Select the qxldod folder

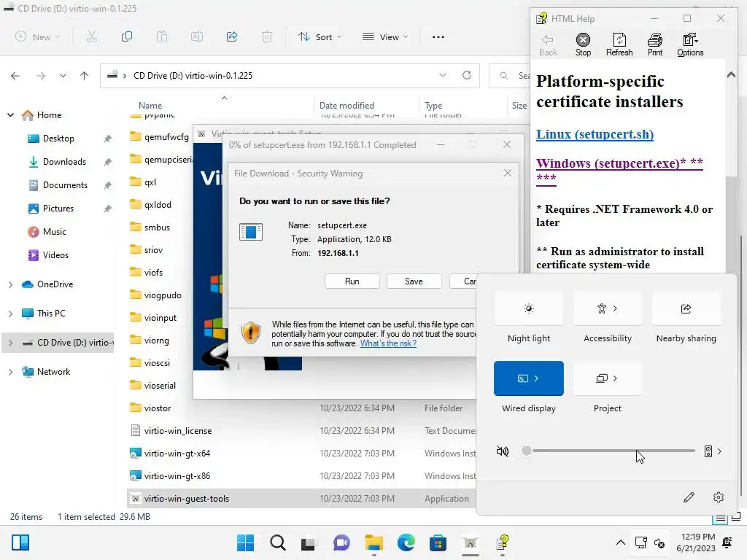point(158,205)
